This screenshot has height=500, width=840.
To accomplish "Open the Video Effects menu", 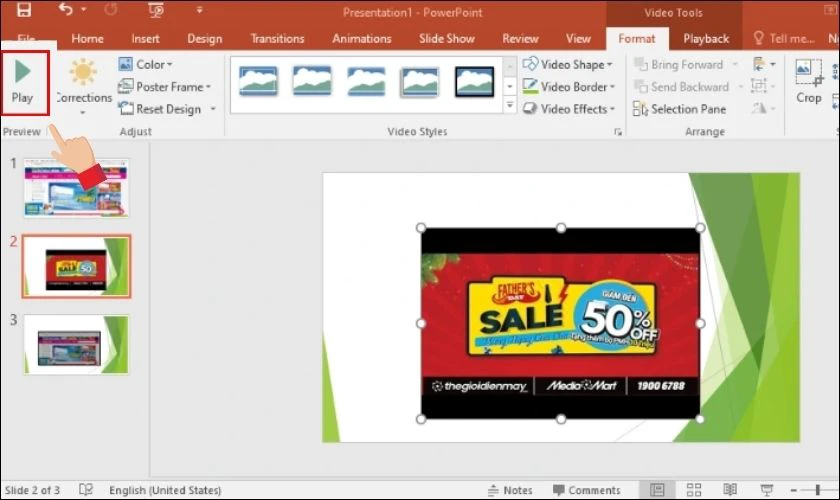I will (x=569, y=109).
